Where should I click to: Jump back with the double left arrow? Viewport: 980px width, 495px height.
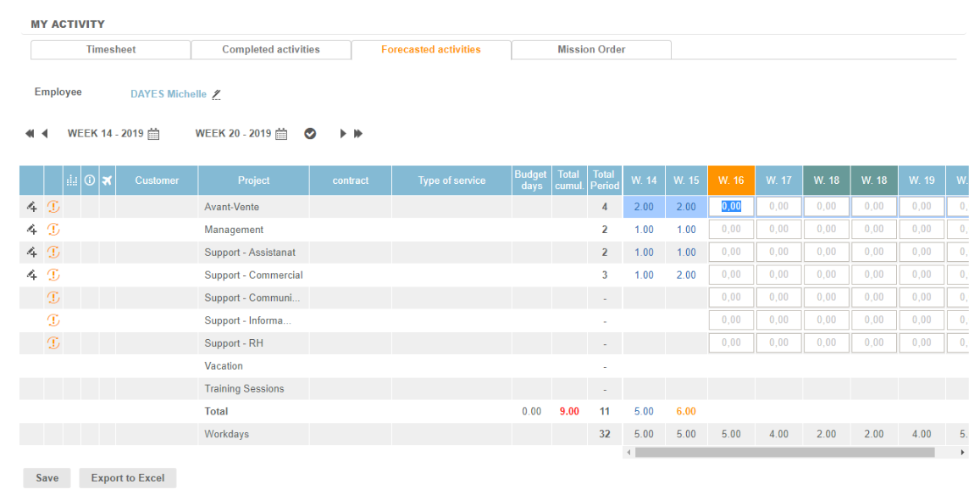[x=30, y=134]
